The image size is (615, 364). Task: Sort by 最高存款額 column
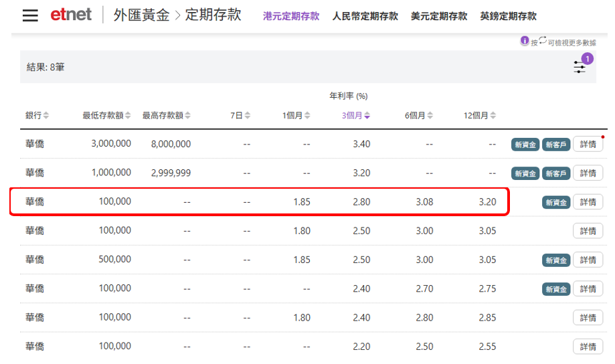(x=167, y=115)
